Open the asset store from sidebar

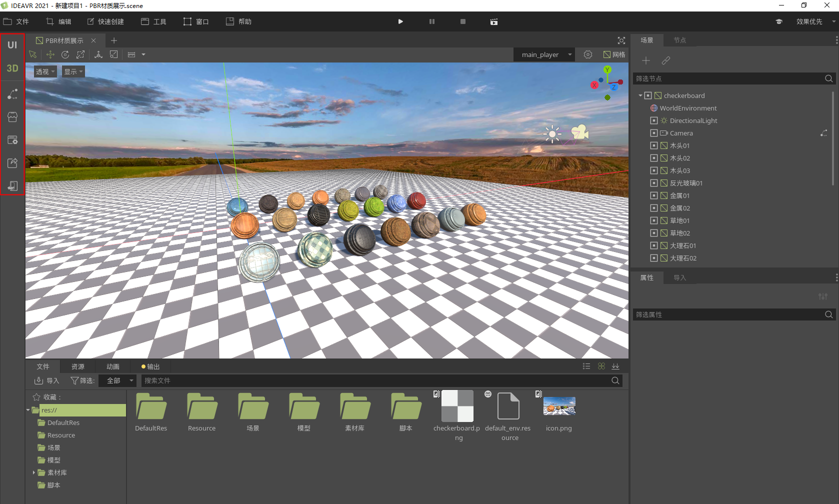click(x=12, y=117)
